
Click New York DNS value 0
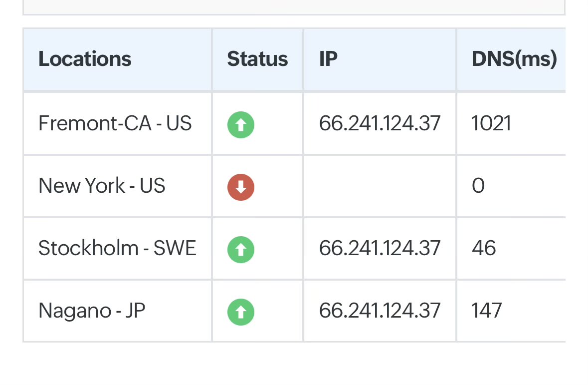pyautogui.click(x=478, y=186)
